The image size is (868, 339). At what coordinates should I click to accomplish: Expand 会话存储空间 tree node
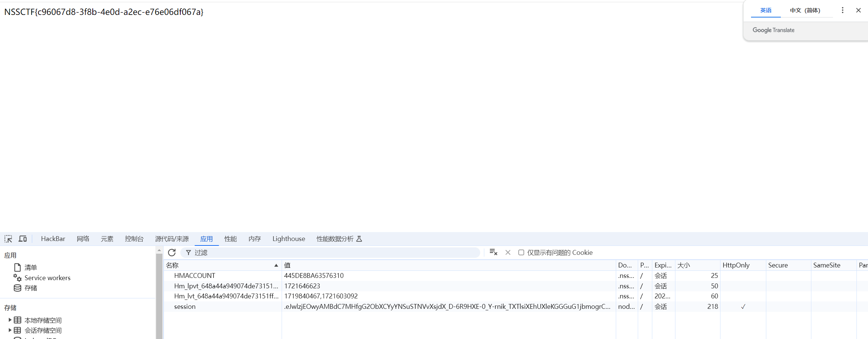(x=10, y=330)
